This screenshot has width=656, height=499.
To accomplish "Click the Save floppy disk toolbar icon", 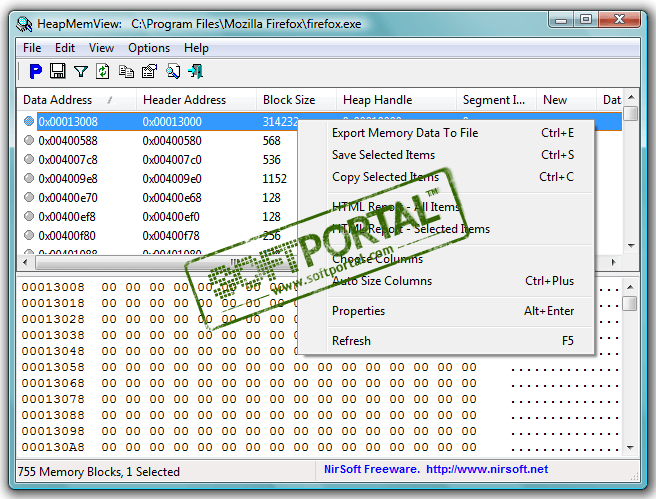I will (x=58, y=72).
